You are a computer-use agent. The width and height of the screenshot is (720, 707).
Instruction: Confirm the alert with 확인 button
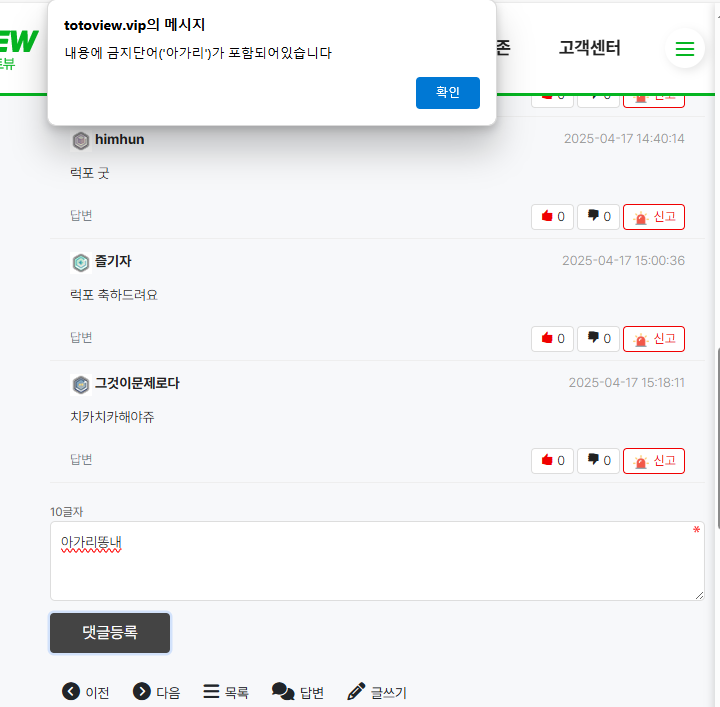tap(448, 93)
